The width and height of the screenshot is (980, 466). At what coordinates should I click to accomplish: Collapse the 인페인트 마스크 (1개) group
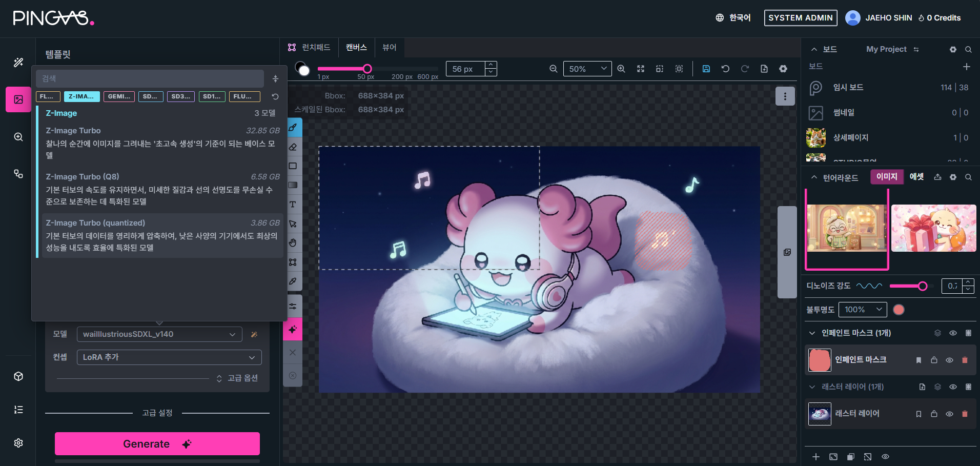(812, 333)
